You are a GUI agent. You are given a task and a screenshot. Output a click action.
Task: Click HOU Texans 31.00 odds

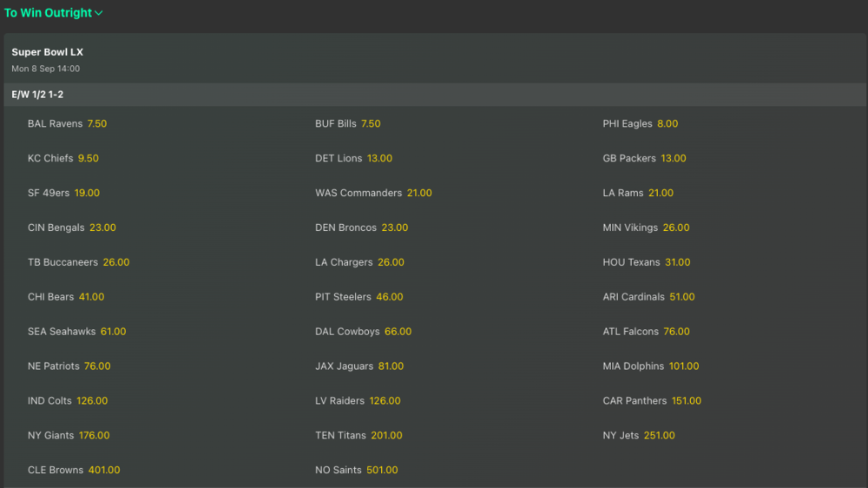click(646, 262)
